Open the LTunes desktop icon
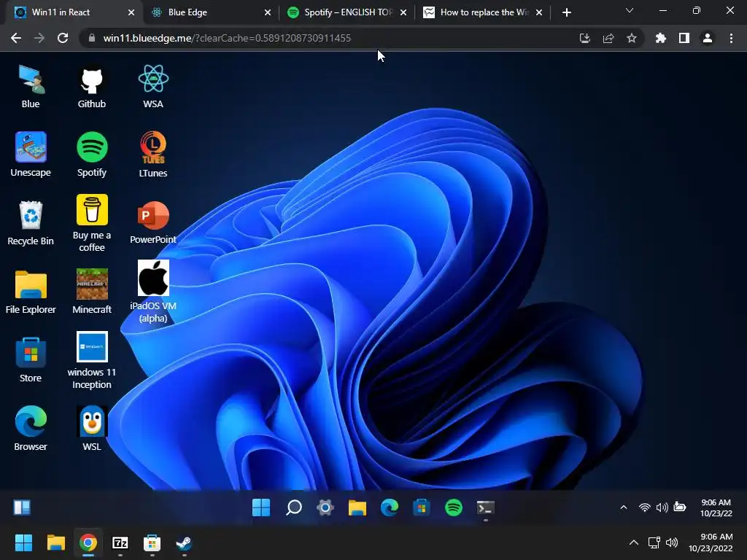The height and width of the screenshot is (560, 747). [x=153, y=155]
